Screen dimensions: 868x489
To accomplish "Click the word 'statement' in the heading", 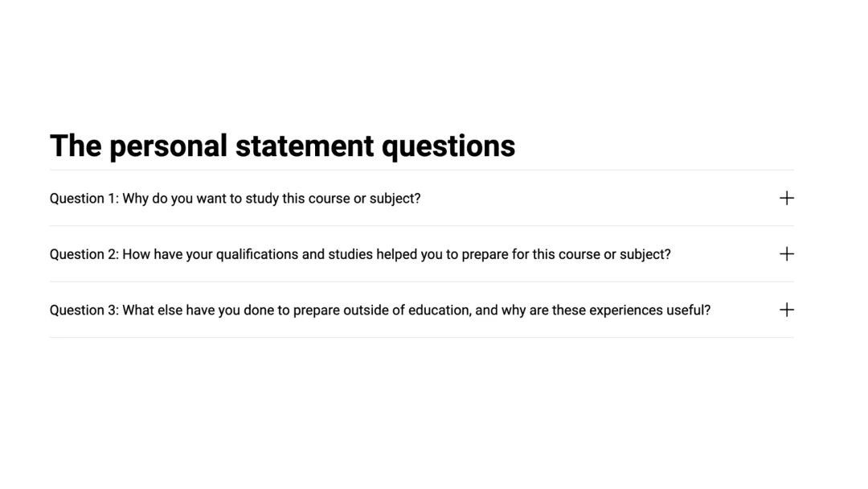I will 304,146.
